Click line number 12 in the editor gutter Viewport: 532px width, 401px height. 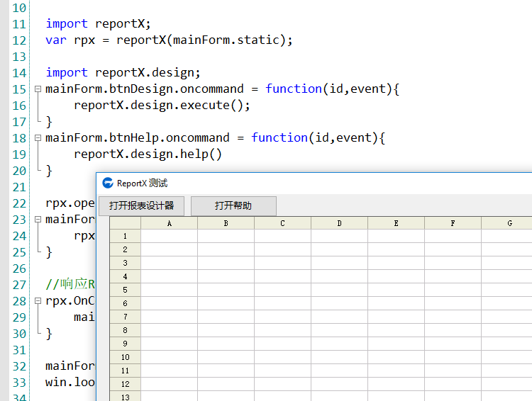pos(18,40)
